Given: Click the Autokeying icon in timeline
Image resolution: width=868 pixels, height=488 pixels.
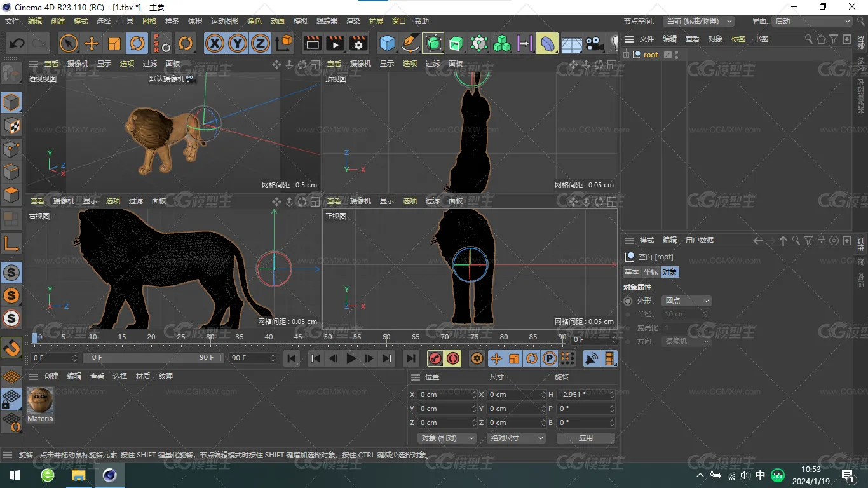Looking at the screenshot, I should [x=453, y=358].
